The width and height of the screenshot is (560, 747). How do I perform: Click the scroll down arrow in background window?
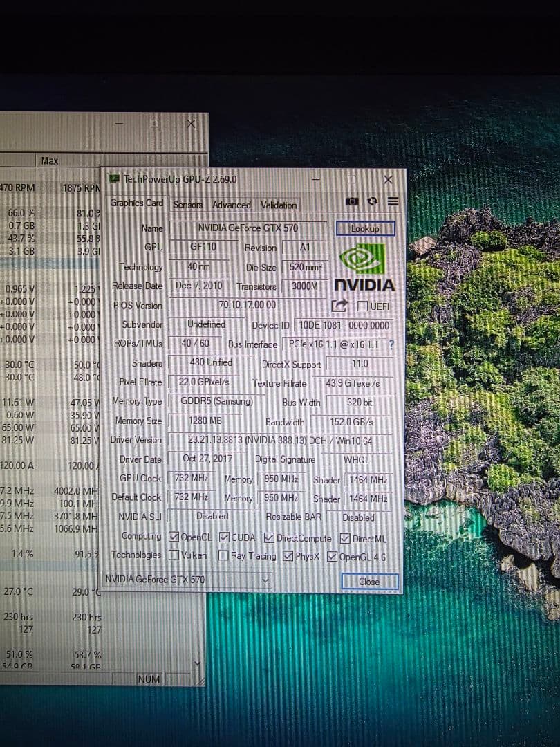coord(198,663)
